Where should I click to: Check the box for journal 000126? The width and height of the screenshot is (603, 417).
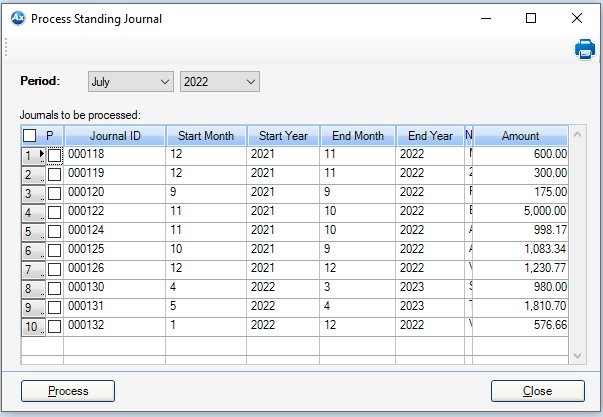tap(54, 270)
